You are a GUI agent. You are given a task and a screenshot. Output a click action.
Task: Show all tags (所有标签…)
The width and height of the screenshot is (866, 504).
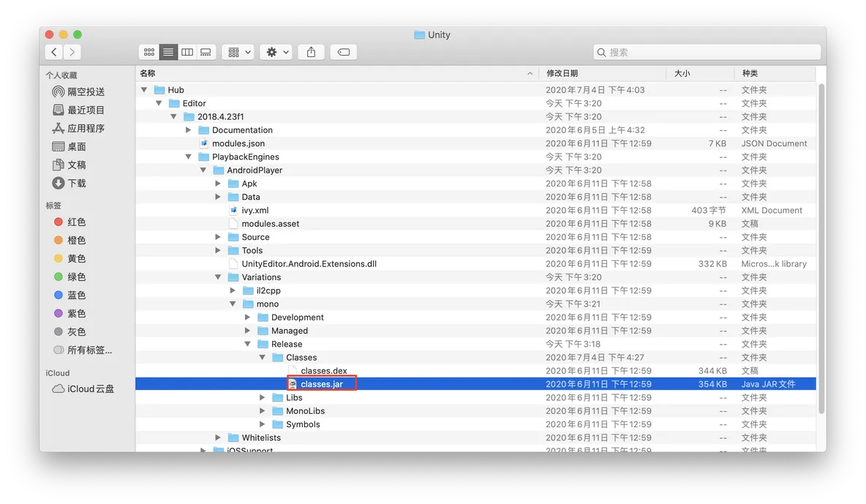tap(83, 350)
